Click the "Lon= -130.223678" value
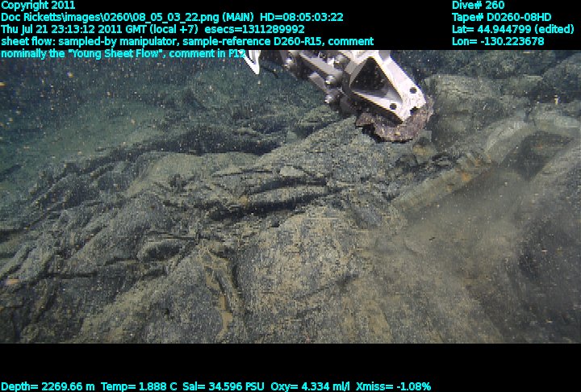The height and width of the screenshot is (392, 581). [x=498, y=41]
